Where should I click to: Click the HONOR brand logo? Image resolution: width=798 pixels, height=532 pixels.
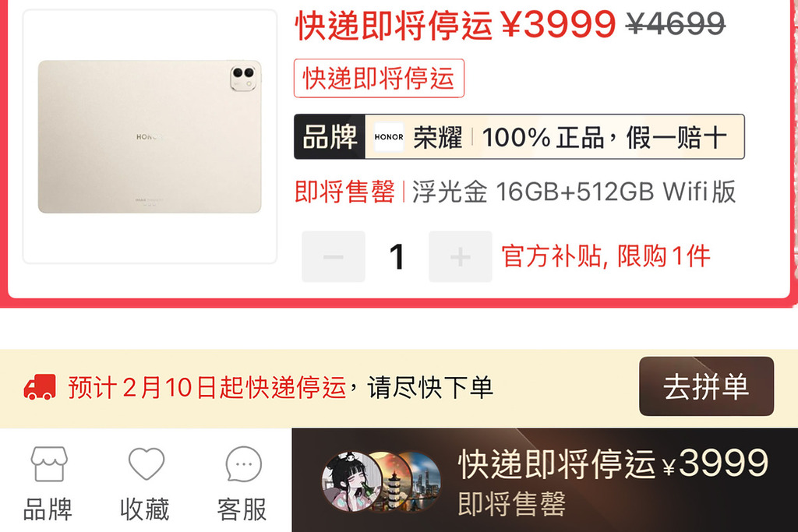pos(389,137)
